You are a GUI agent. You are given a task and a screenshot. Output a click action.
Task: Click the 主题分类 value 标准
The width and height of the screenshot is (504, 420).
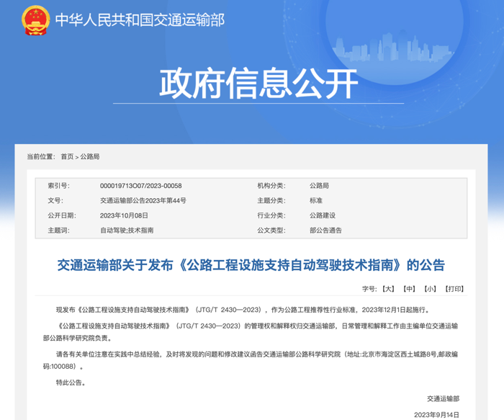(316, 201)
